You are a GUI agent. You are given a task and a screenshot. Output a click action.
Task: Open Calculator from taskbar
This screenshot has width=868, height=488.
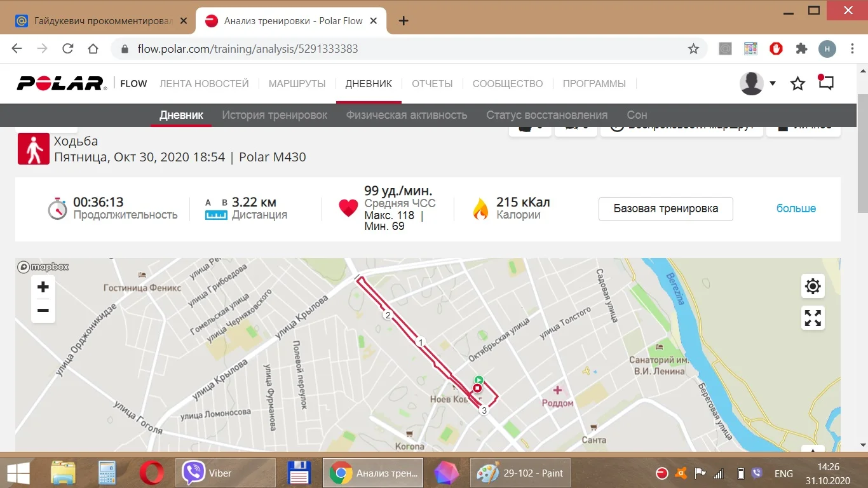click(x=108, y=473)
